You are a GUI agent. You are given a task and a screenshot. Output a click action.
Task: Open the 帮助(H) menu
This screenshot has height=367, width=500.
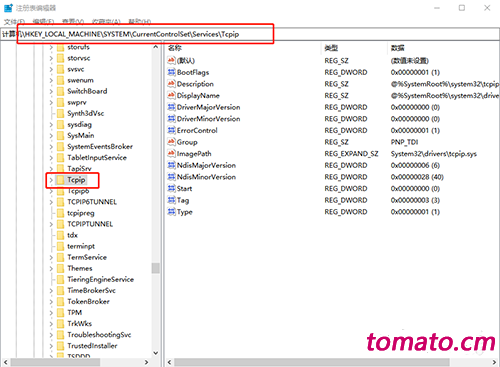coord(140,22)
